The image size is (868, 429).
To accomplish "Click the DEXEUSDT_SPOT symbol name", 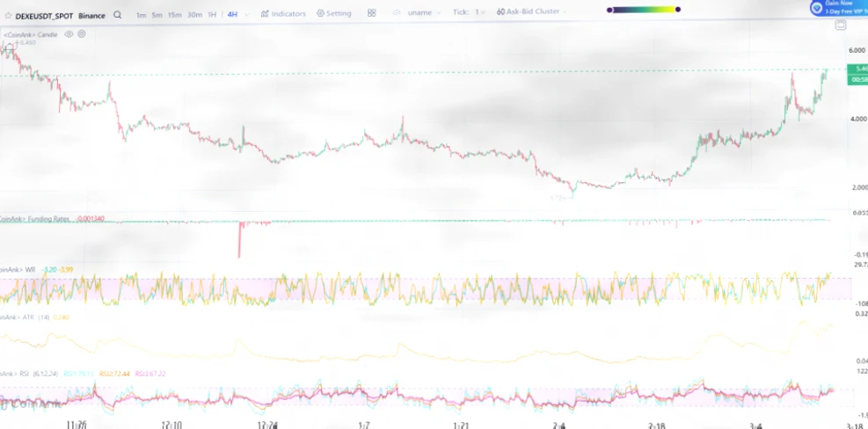I will click(44, 16).
